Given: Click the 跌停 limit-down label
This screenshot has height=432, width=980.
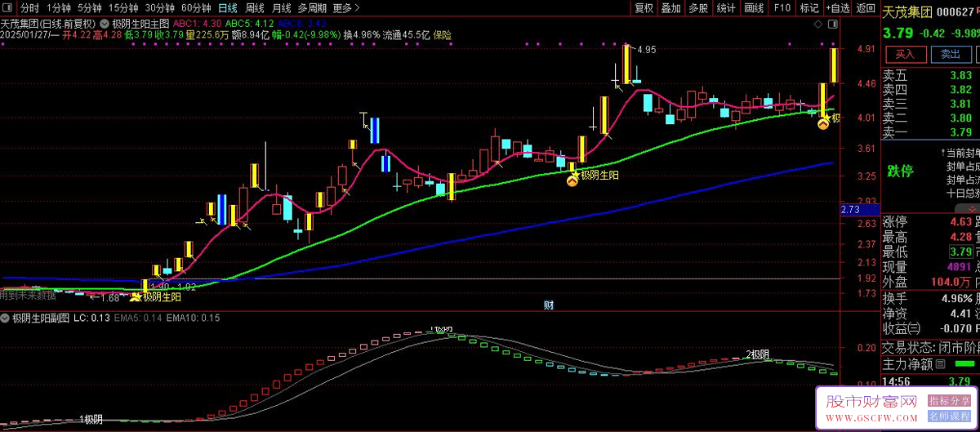Looking at the screenshot, I should pyautogui.click(x=901, y=171).
